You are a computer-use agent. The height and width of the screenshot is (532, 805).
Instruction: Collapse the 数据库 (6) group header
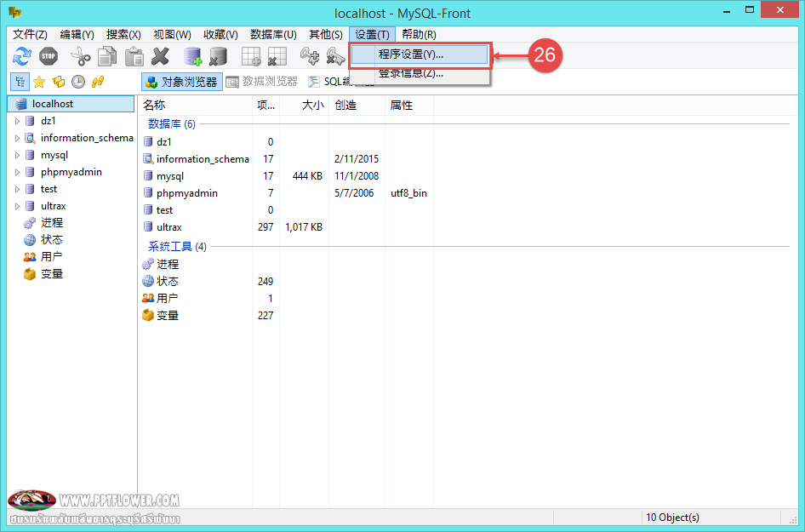click(x=172, y=123)
